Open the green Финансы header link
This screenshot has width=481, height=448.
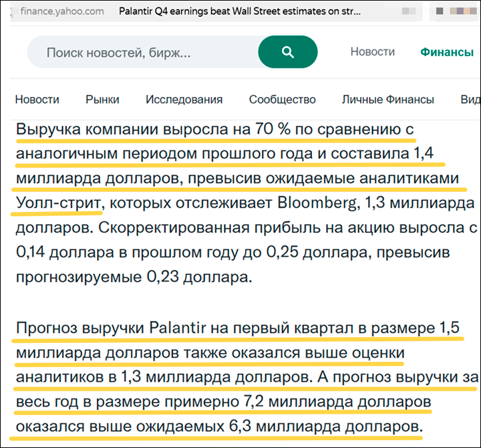(x=446, y=52)
